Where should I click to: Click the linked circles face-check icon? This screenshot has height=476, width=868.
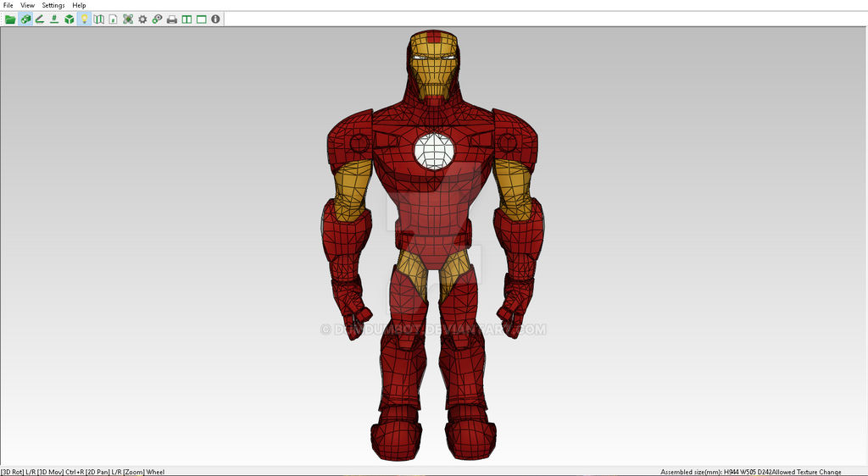tap(157, 19)
